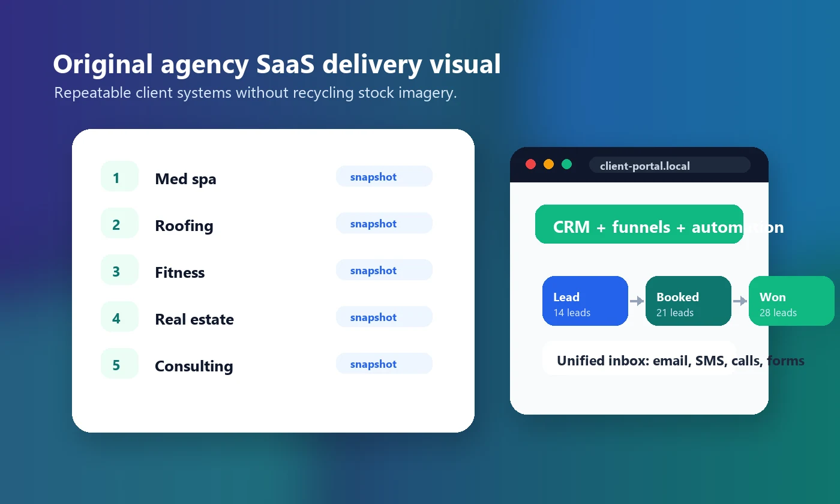The image size is (840, 504).
Task: Open the snapshot pill in the Fitness row
Action: pos(384,270)
